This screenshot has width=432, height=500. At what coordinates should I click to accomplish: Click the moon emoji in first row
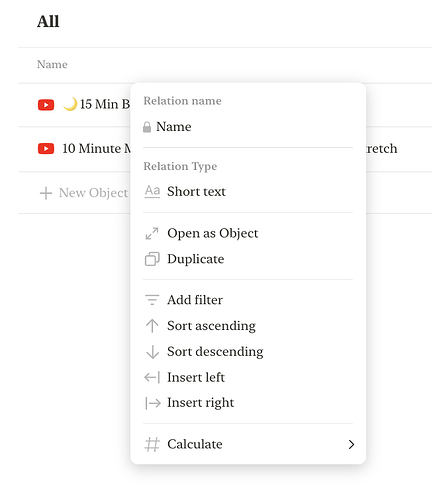(70, 104)
